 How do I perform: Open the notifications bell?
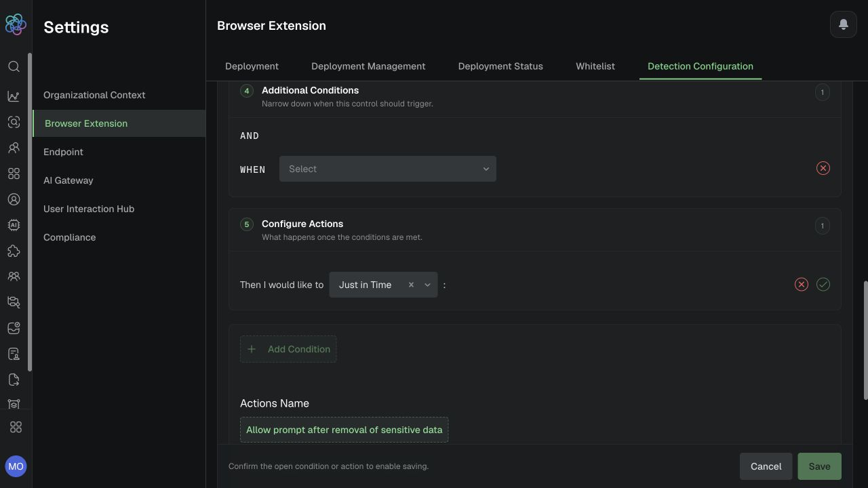[844, 24]
